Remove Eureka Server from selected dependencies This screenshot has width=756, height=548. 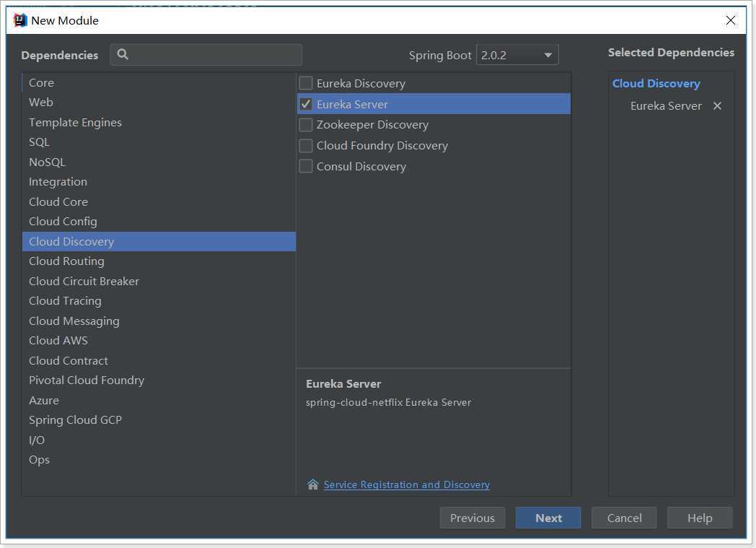point(717,105)
